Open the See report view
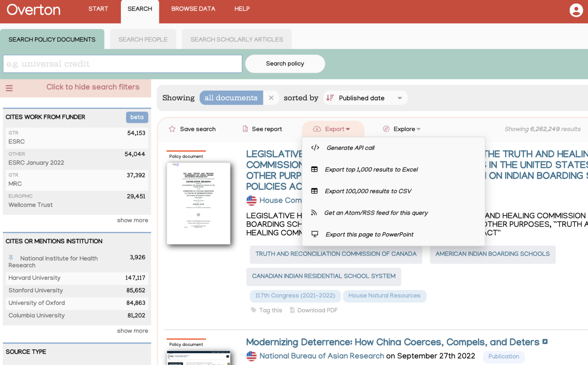This screenshot has height=365, width=588. coord(262,129)
